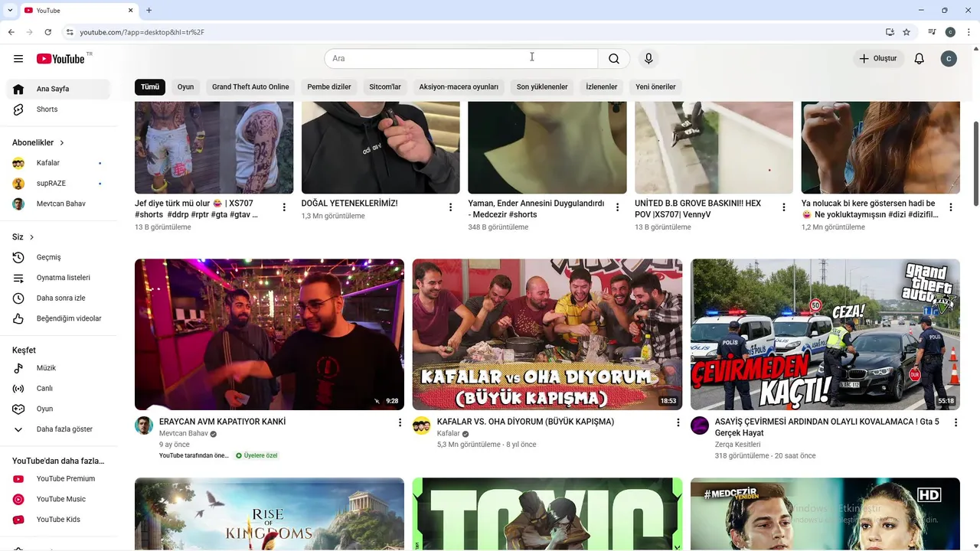Screen dimensions: 980x551
Task: Open options for ASAYİŞ ÇEVİRMESİ video
Action: tap(955, 422)
